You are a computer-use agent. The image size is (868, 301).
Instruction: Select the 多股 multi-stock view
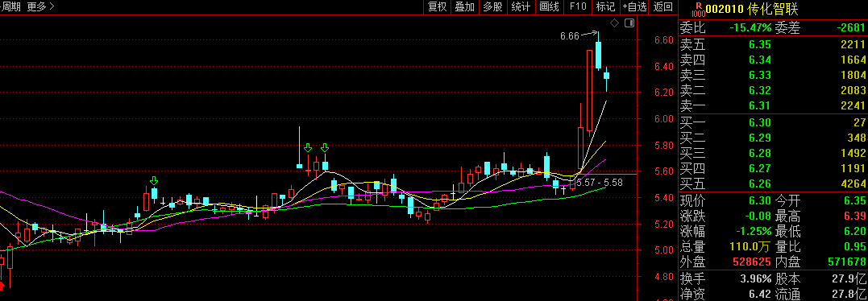coord(492,6)
